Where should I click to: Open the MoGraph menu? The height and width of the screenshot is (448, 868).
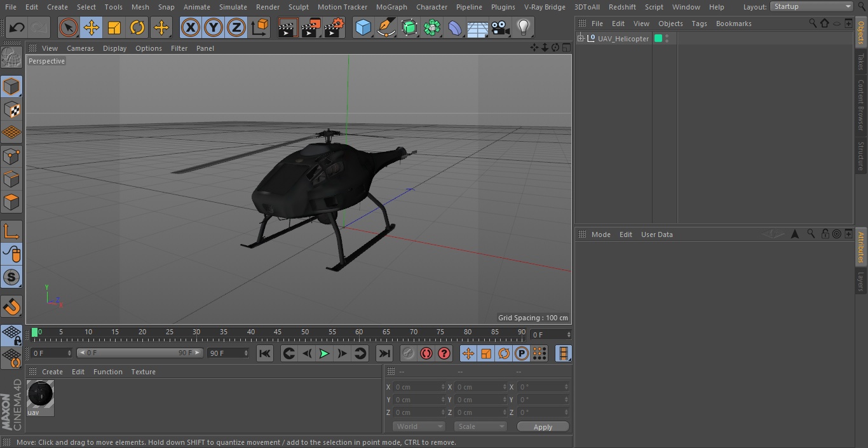coord(391,7)
